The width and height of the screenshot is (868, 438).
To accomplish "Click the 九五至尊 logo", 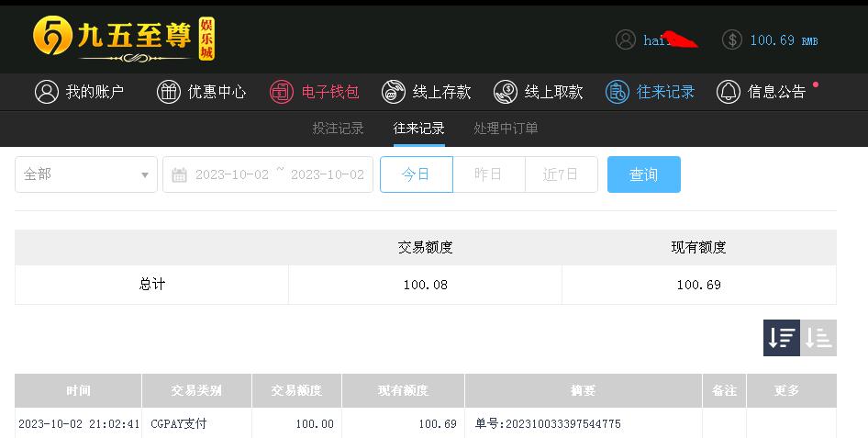I will tap(124, 38).
